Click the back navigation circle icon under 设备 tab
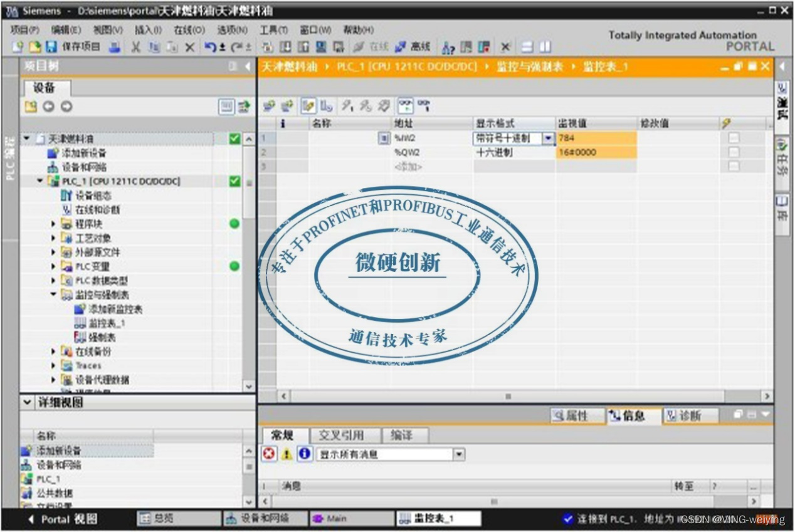This screenshot has height=532, width=795. pyautogui.click(x=49, y=107)
